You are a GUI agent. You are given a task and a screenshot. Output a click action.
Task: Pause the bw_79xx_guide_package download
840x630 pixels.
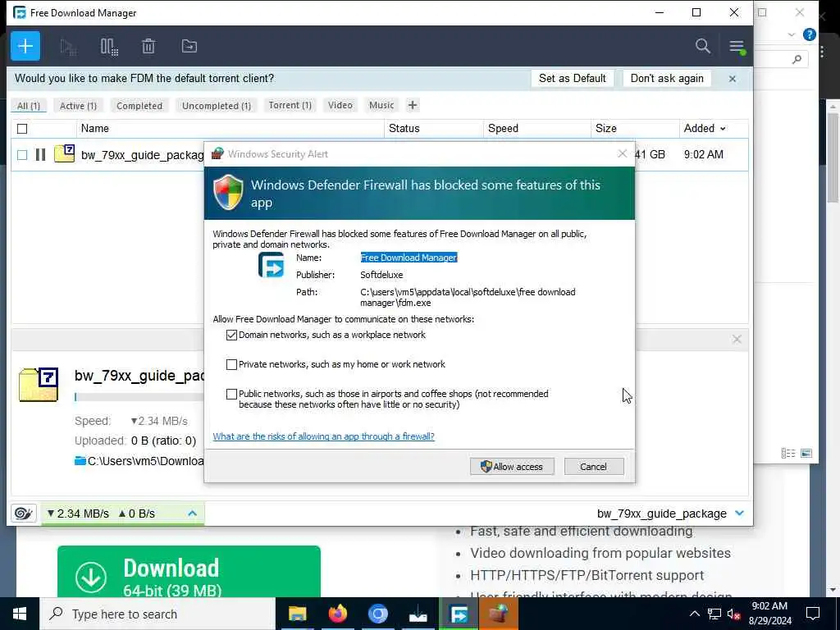tap(40, 155)
